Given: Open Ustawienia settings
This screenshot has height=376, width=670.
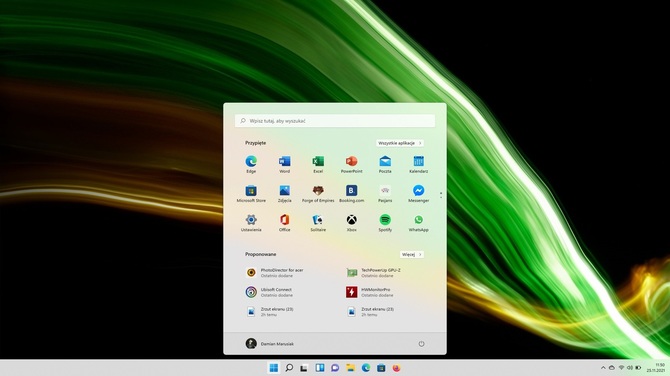Looking at the screenshot, I should coord(251,223).
